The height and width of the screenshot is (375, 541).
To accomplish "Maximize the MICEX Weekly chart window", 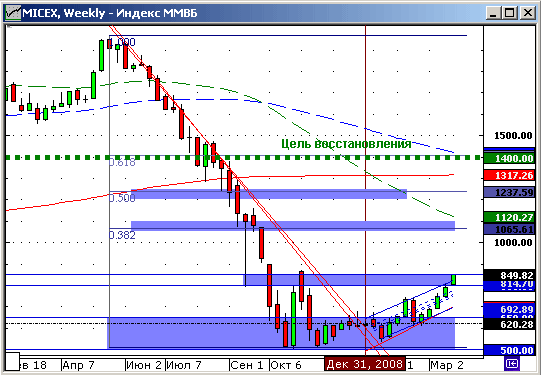I will [x=510, y=13].
